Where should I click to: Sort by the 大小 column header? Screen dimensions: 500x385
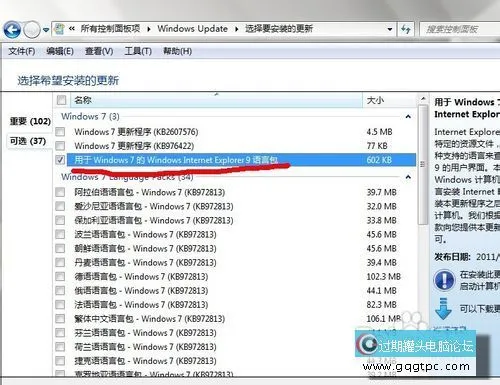[x=389, y=100]
